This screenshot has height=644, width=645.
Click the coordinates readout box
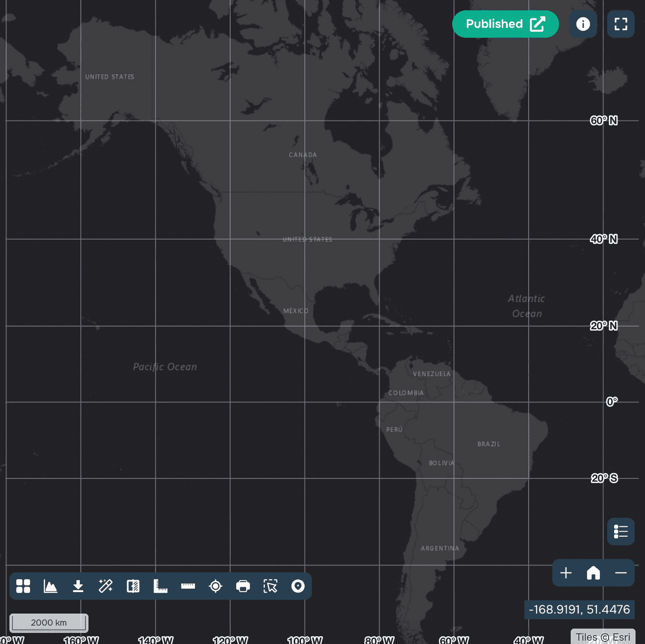(579, 609)
